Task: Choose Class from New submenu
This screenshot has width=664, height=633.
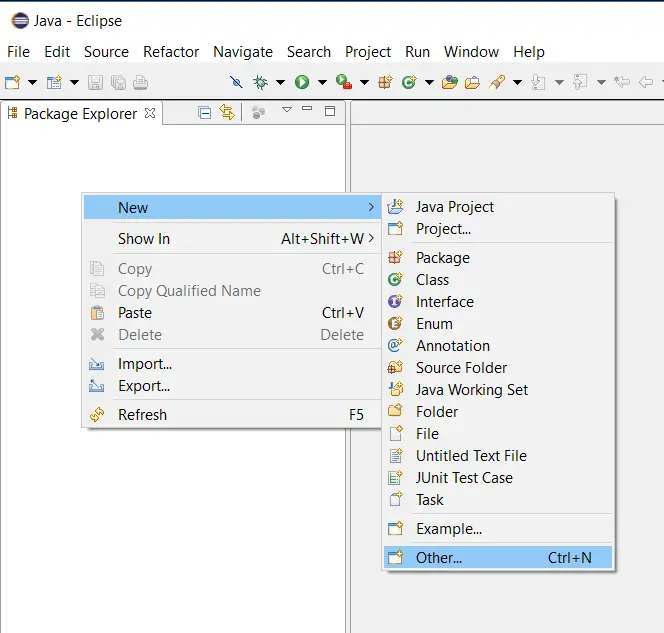Action: coord(498,279)
